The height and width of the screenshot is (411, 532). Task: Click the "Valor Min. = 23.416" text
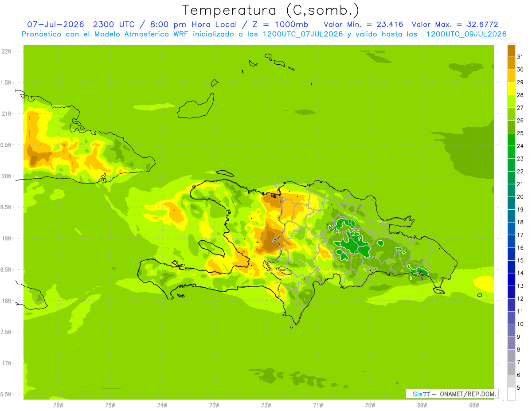pyautogui.click(x=363, y=24)
